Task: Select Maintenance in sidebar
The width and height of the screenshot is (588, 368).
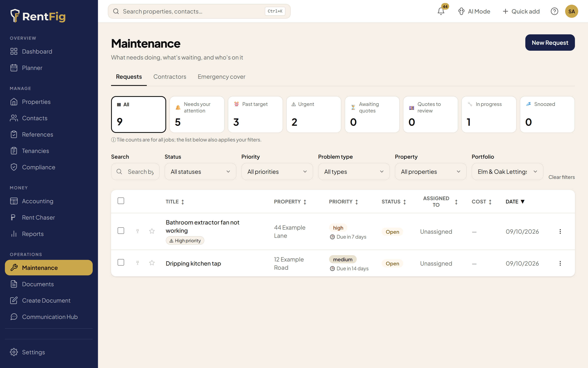Action: click(49, 268)
